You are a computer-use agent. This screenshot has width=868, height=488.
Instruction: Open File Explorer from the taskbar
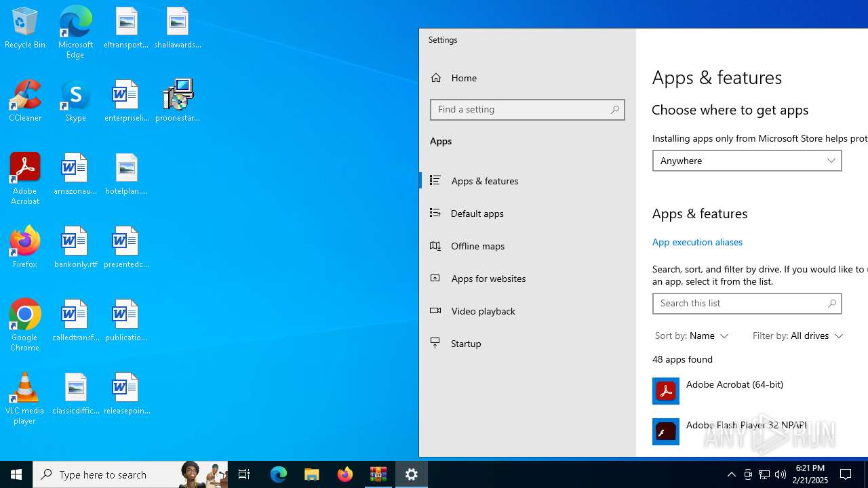coord(312,474)
